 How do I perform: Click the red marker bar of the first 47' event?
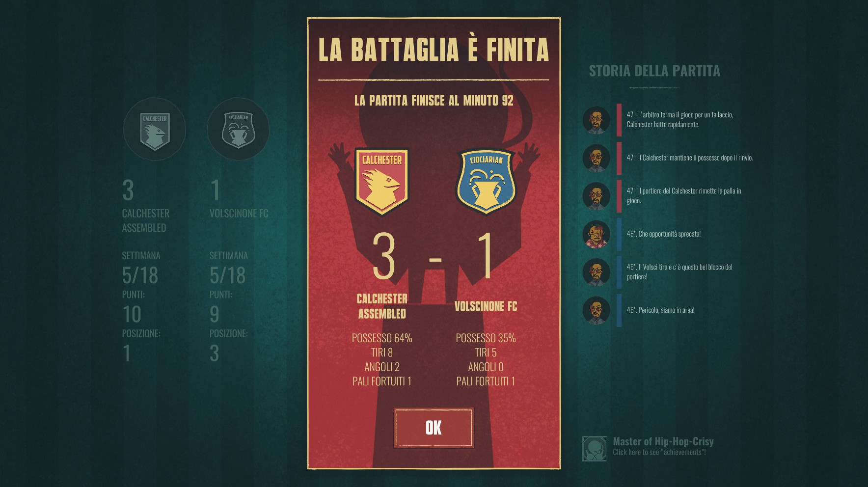[619, 120]
